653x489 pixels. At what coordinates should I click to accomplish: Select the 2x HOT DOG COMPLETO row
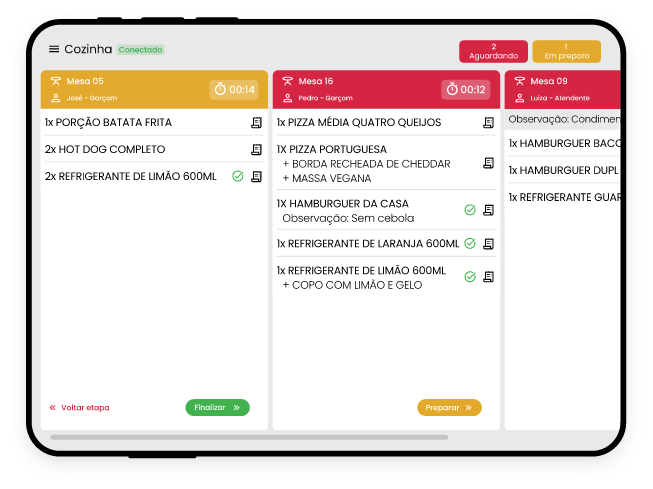(154, 149)
